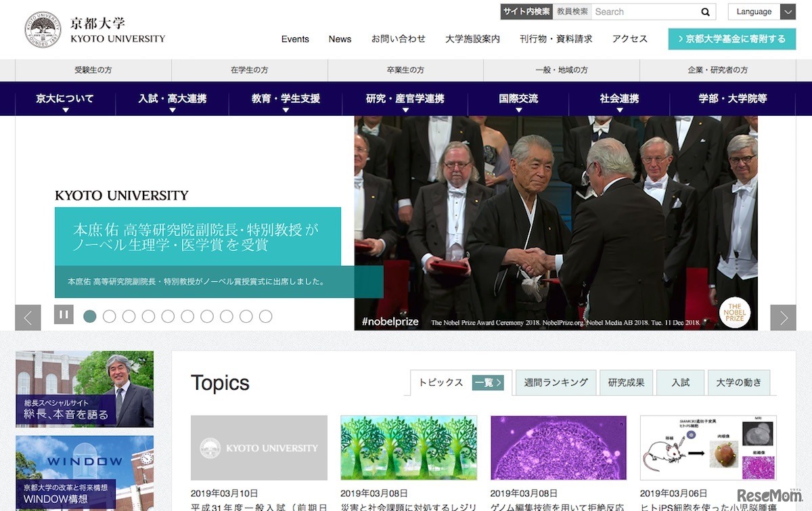Expand 入試・高大連携 menu
The width and height of the screenshot is (812, 511).
coord(173,99)
